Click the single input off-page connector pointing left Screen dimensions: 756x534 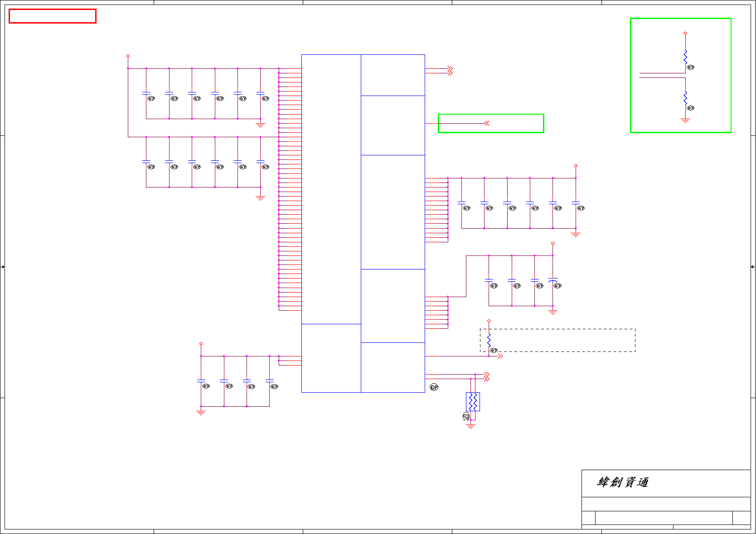486,123
